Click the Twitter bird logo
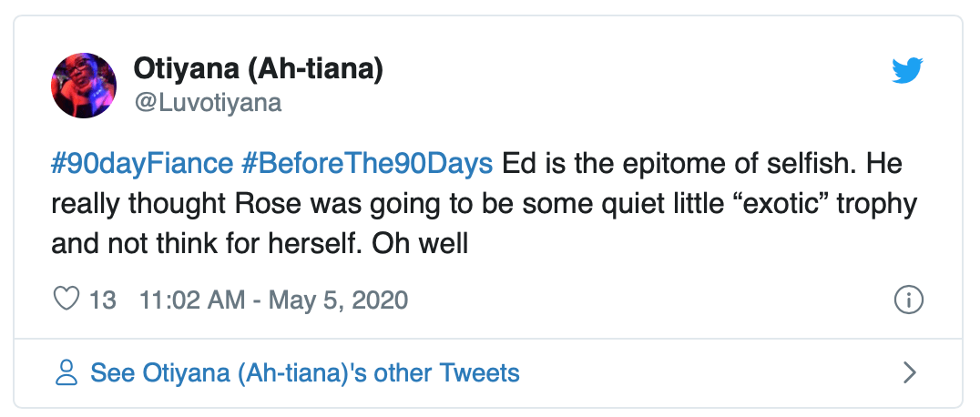Viewport: 980px width, 417px height. (907, 71)
